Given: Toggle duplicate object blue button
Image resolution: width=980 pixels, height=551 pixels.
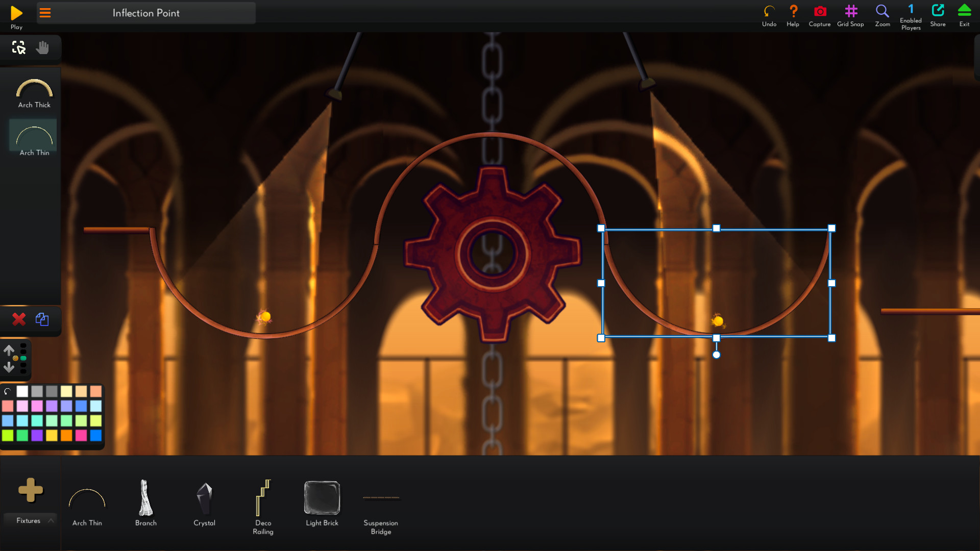Looking at the screenshot, I should (x=42, y=319).
